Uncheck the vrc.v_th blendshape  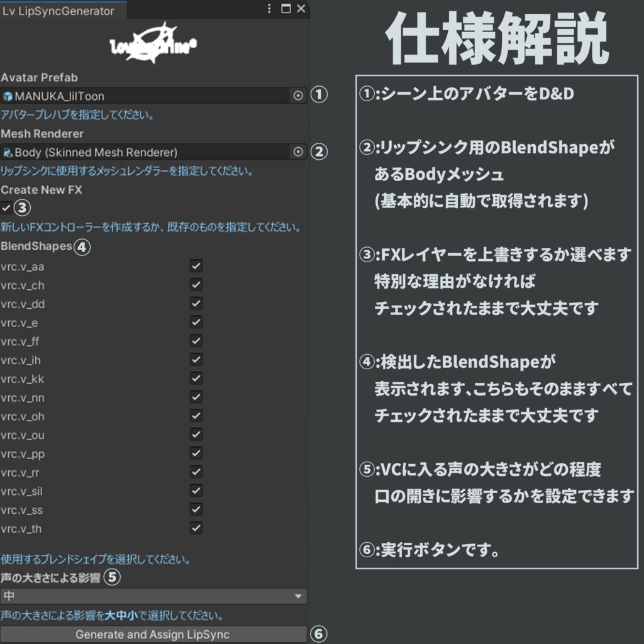[x=196, y=528]
